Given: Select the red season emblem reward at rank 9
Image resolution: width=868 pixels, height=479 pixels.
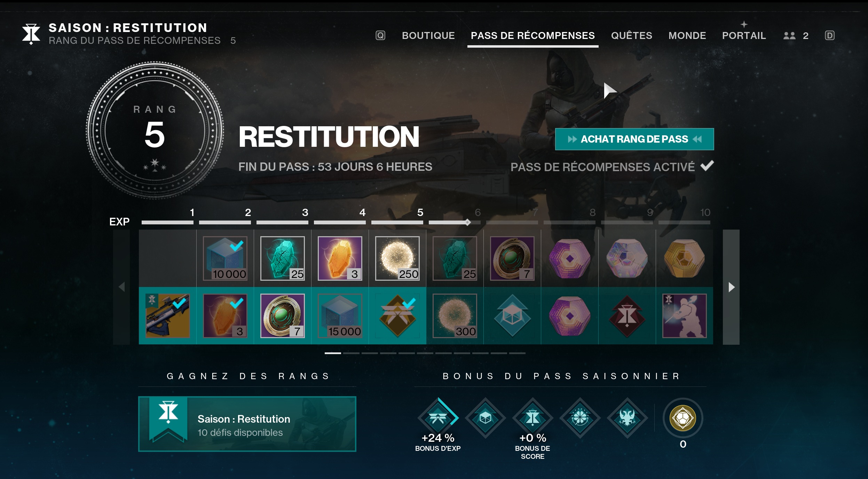Looking at the screenshot, I should [x=627, y=316].
